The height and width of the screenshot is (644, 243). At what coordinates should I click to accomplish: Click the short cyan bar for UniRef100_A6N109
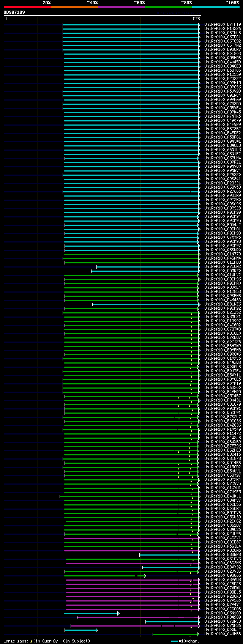[92, 613]
